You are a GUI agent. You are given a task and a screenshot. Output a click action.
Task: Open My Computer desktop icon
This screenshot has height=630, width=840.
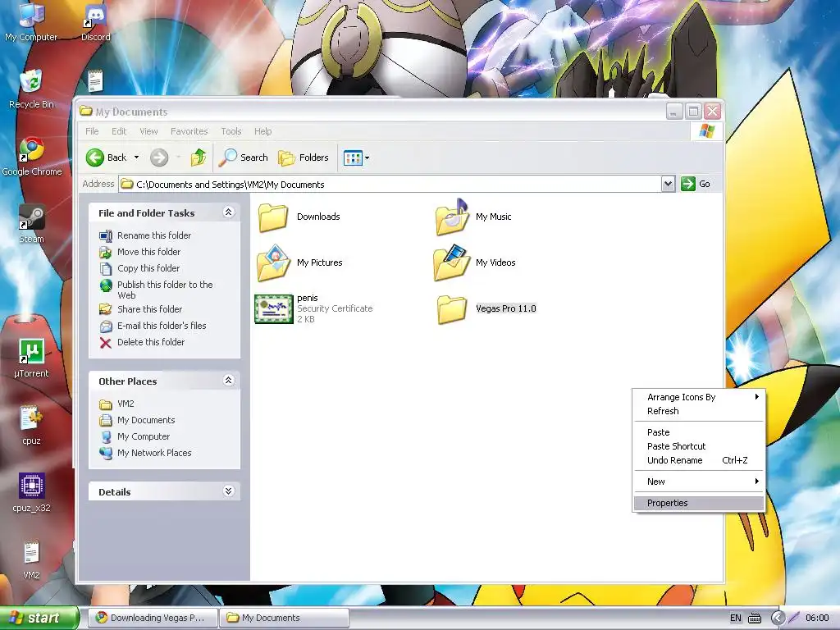tap(31, 21)
